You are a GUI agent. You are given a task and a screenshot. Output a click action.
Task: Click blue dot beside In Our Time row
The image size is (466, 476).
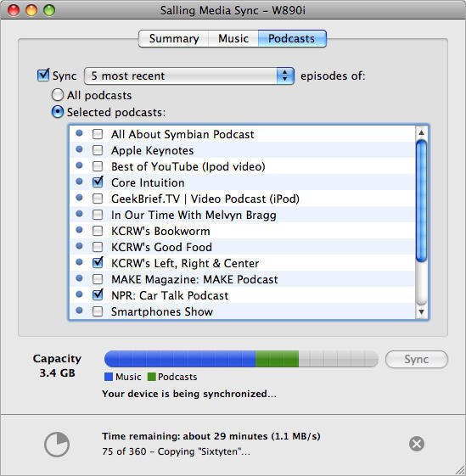point(79,214)
